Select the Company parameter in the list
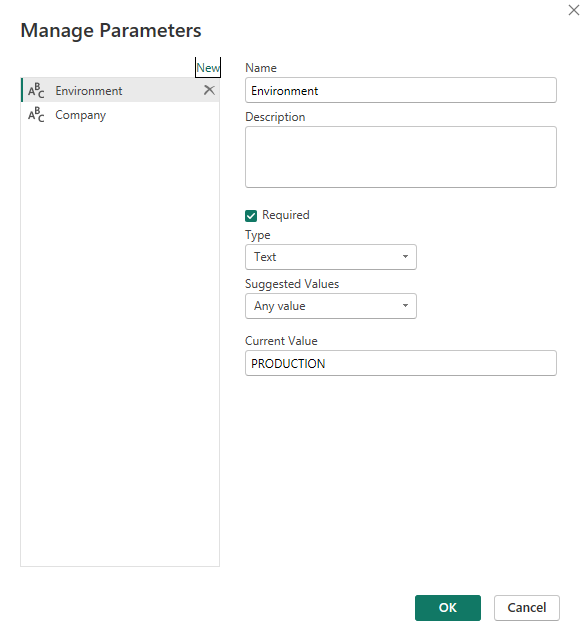The width and height of the screenshot is (585, 637). coord(120,115)
